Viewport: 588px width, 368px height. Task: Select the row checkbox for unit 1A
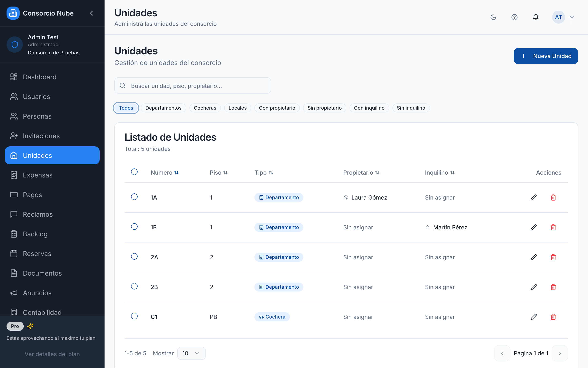134,197
